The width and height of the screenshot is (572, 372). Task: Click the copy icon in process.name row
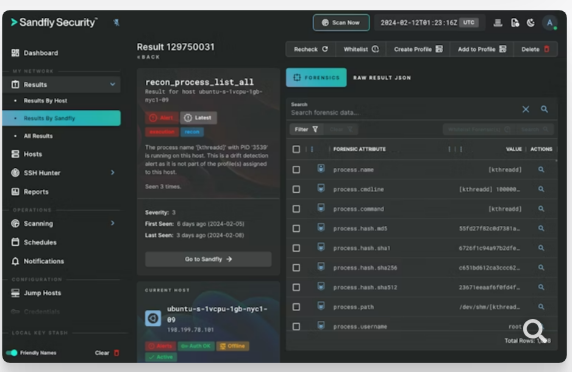(x=321, y=168)
